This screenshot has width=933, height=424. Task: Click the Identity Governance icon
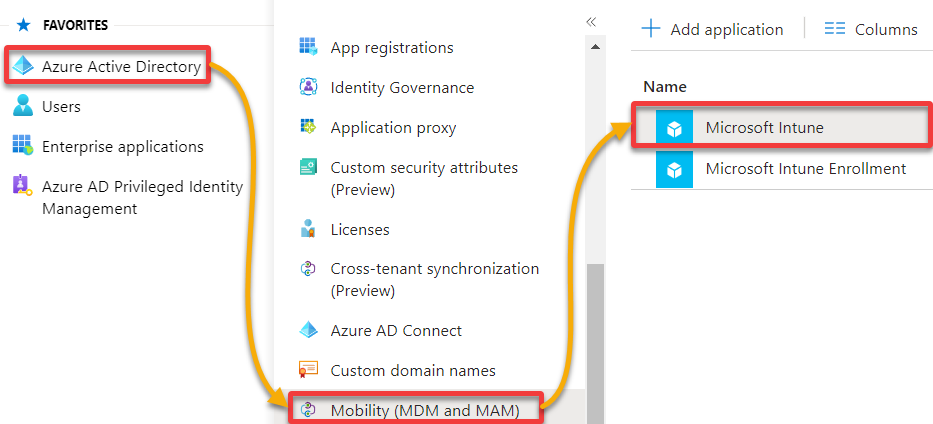click(x=308, y=87)
